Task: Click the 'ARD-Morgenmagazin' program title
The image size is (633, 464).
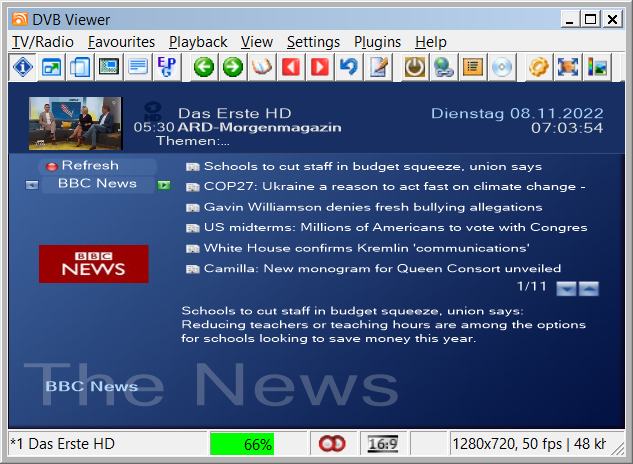Action: click(x=260, y=127)
